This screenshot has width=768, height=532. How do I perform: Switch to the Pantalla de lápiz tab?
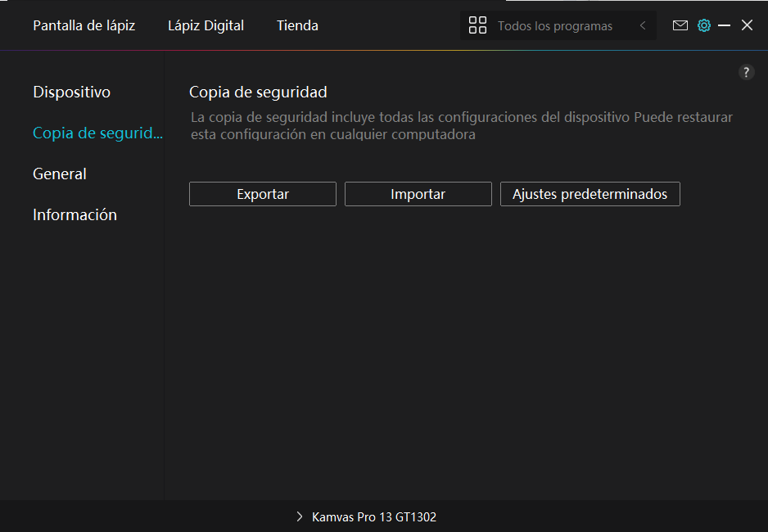(84, 25)
